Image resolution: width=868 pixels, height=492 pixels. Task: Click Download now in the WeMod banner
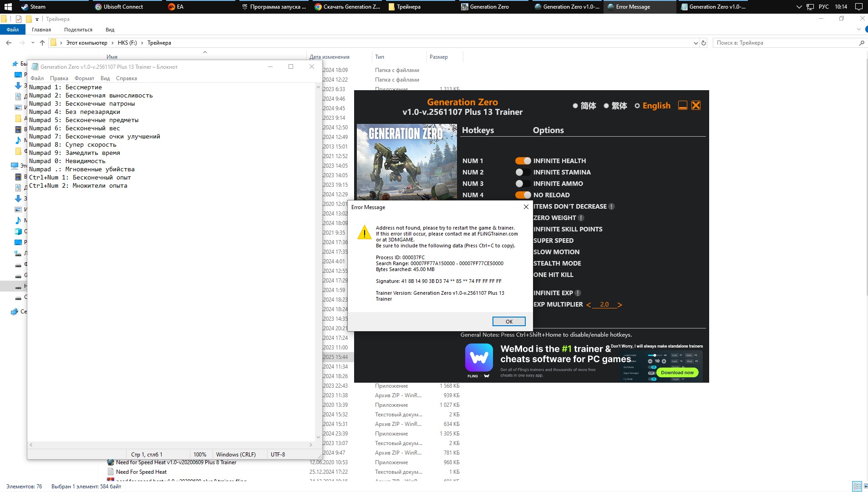click(x=677, y=373)
